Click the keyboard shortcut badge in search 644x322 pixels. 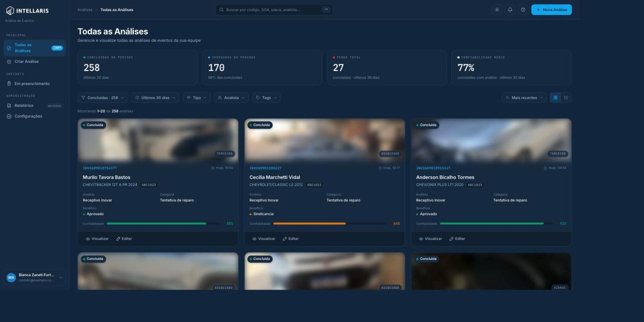pos(326,10)
